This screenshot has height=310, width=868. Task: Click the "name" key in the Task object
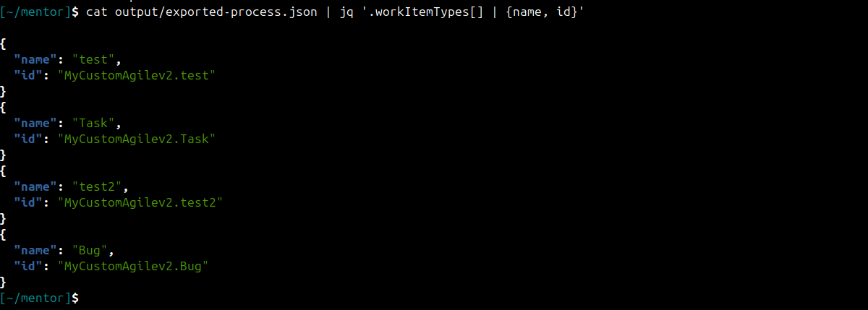(x=35, y=123)
